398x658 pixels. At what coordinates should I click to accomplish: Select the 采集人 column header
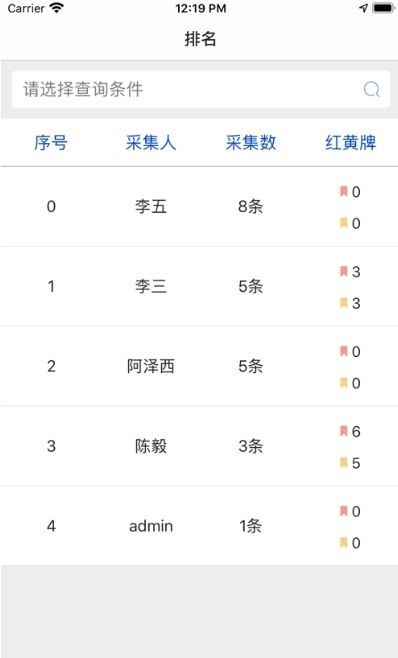[x=151, y=143]
